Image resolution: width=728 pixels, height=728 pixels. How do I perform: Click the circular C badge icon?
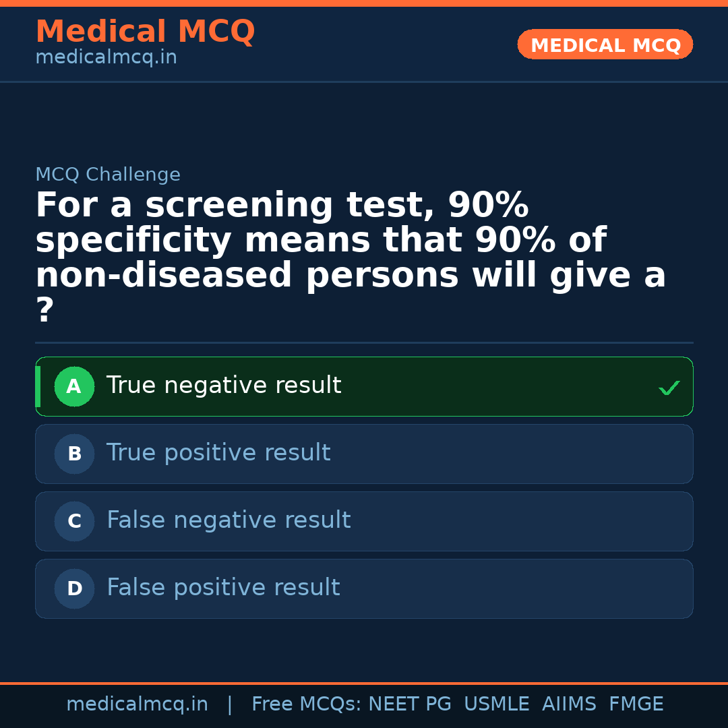point(74,521)
